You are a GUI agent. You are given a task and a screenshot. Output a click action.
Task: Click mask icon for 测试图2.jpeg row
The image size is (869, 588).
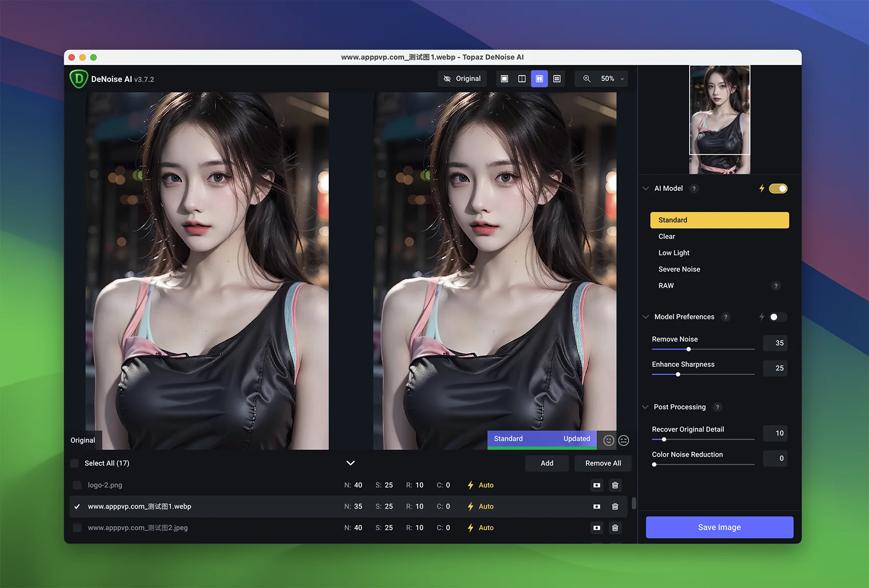click(x=597, y=528)
